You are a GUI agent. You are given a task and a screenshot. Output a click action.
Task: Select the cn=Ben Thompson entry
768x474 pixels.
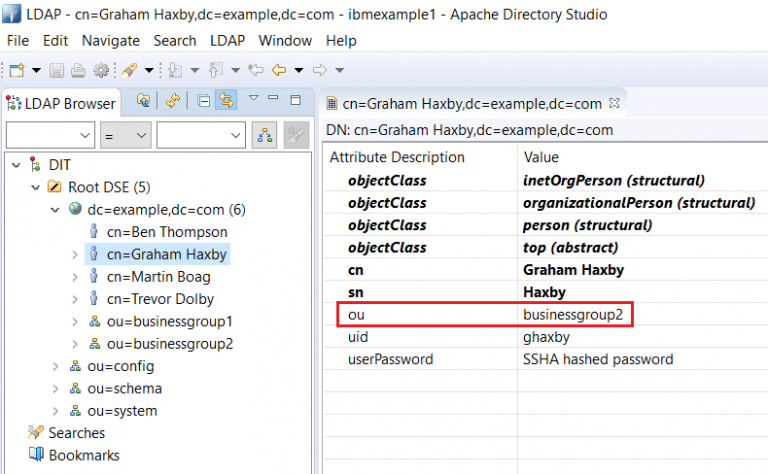click(x=167, y=232)
